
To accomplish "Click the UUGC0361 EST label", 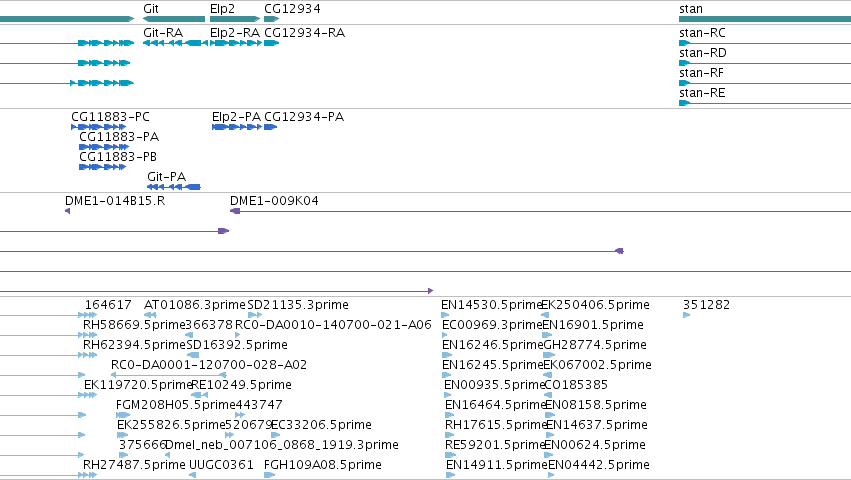I will click(x=221, y=465).
